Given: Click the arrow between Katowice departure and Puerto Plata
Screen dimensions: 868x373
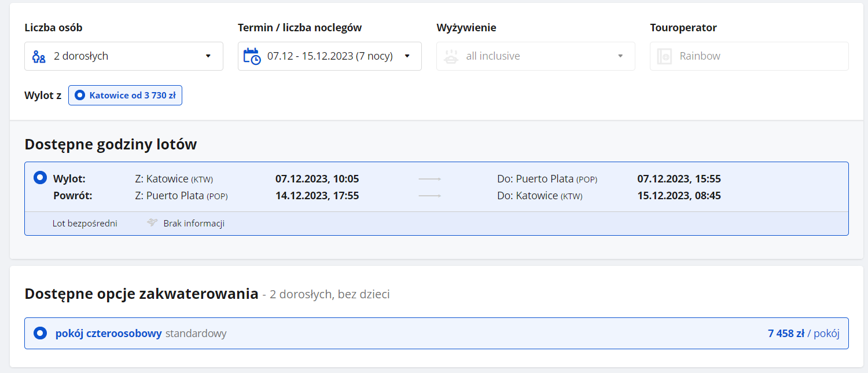Looking at the screenshot, I should coord(430,180).
